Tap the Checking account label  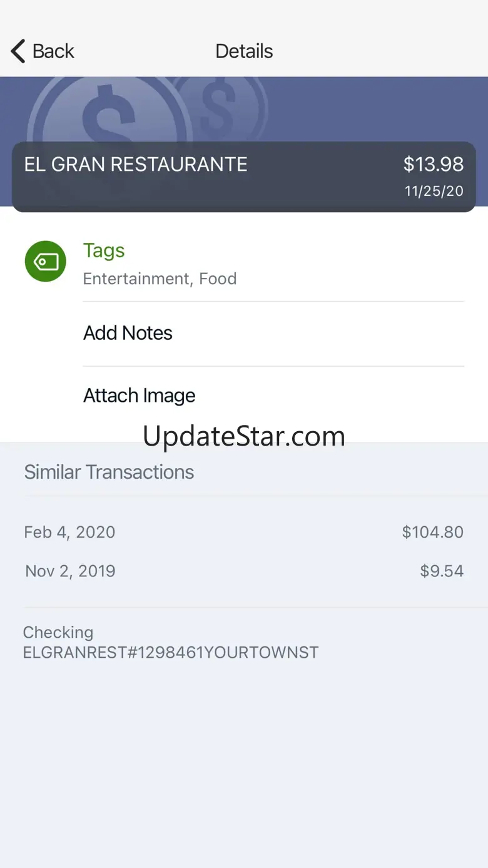[58, 632]
